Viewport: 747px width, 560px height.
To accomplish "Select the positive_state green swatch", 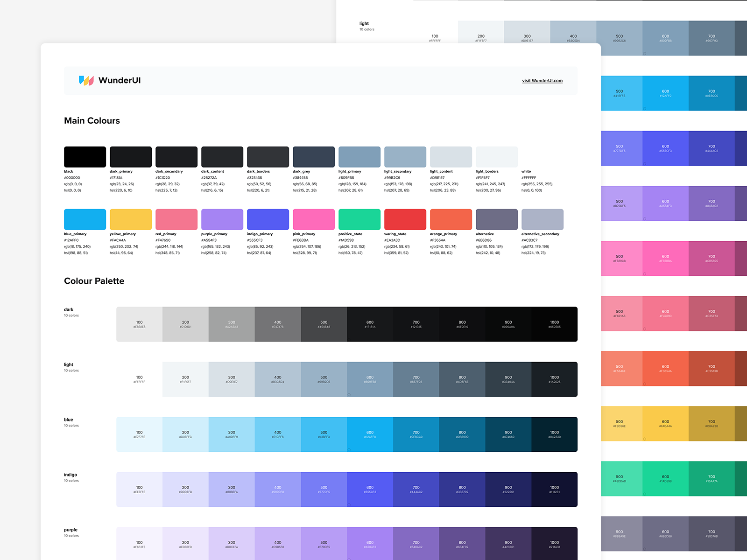I will pyautogui.click(x=359, y=219).
